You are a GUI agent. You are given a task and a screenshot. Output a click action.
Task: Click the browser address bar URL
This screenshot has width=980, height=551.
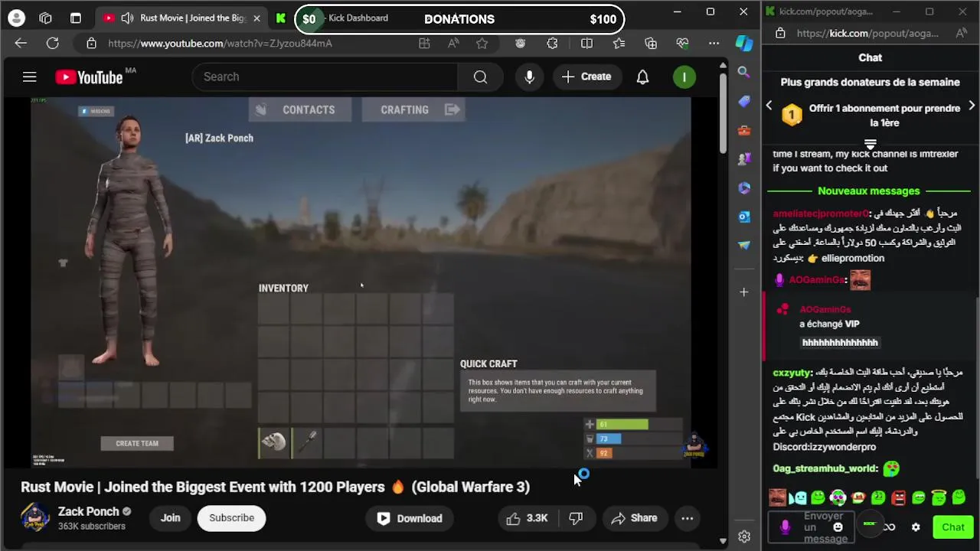[x=220, y=44]
